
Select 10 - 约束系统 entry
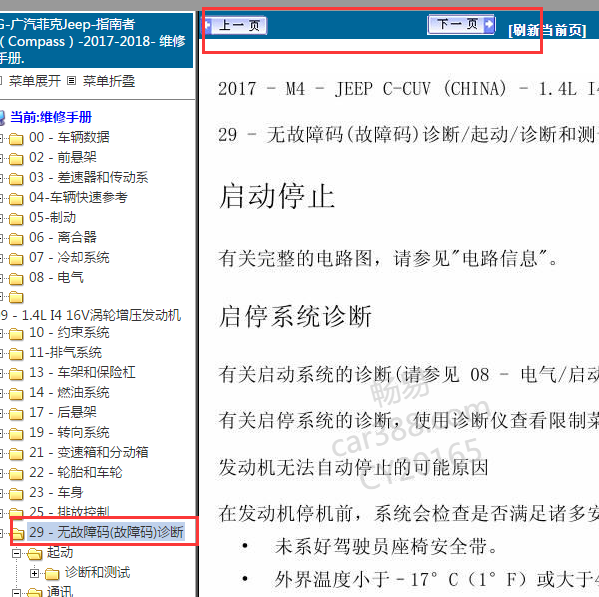69,332
